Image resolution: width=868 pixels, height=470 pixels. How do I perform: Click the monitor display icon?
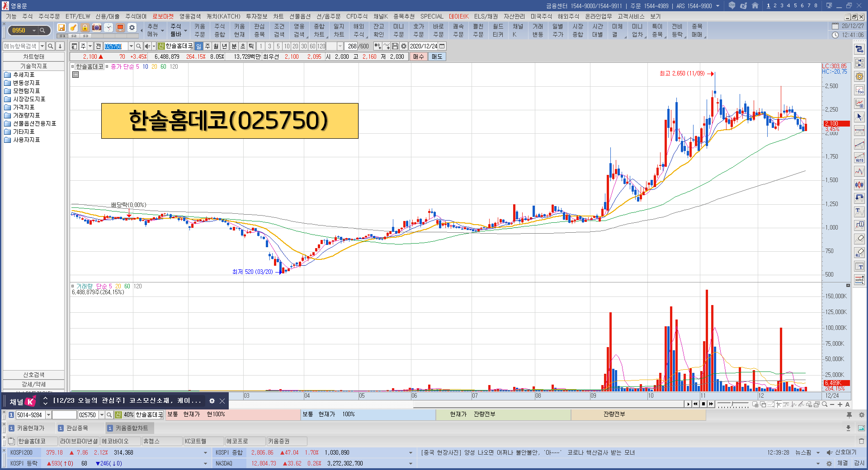tap(120, 28)
